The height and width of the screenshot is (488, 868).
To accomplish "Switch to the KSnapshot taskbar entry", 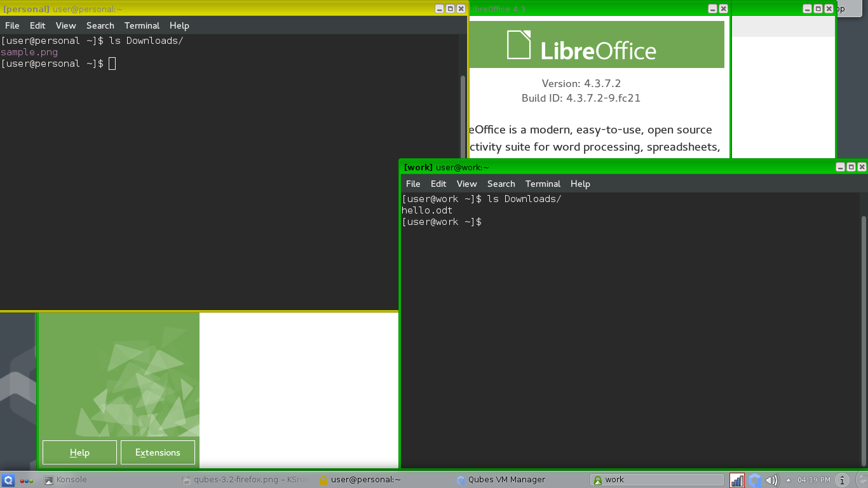I will coord(246,480).
